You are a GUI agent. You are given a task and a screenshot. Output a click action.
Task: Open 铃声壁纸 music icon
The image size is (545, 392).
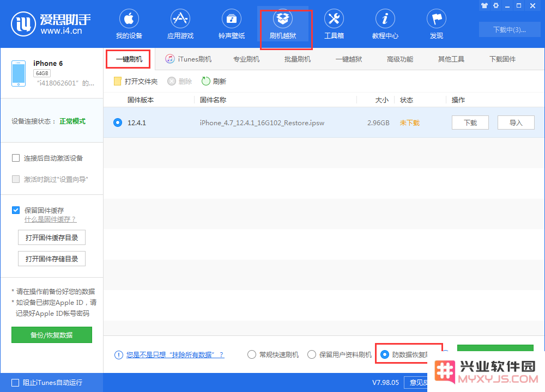tap(232, 19)
